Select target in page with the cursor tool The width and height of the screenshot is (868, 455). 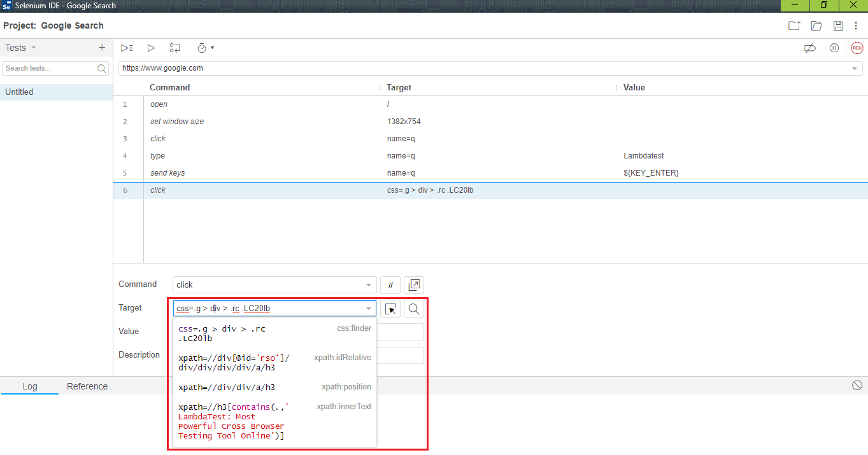(x=390, y=308)
